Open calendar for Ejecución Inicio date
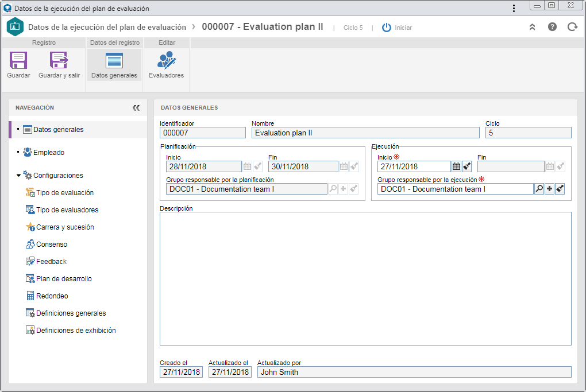Screen dimensions: 586x392 [x=456, y=166]
